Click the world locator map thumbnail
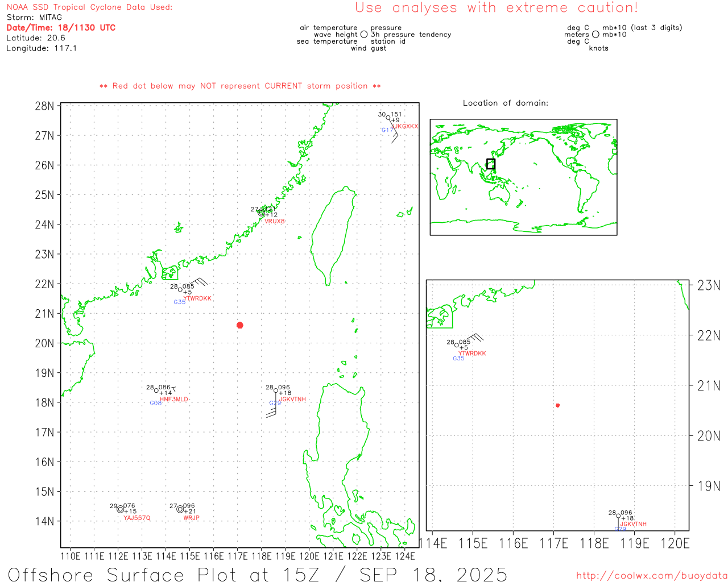 point(523,177)
